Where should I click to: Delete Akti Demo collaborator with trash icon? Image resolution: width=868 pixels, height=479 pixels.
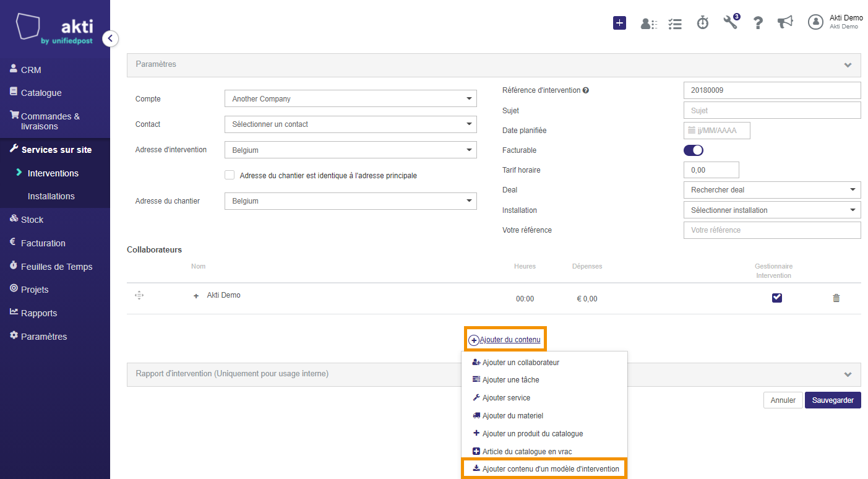(x=836, y=298)
